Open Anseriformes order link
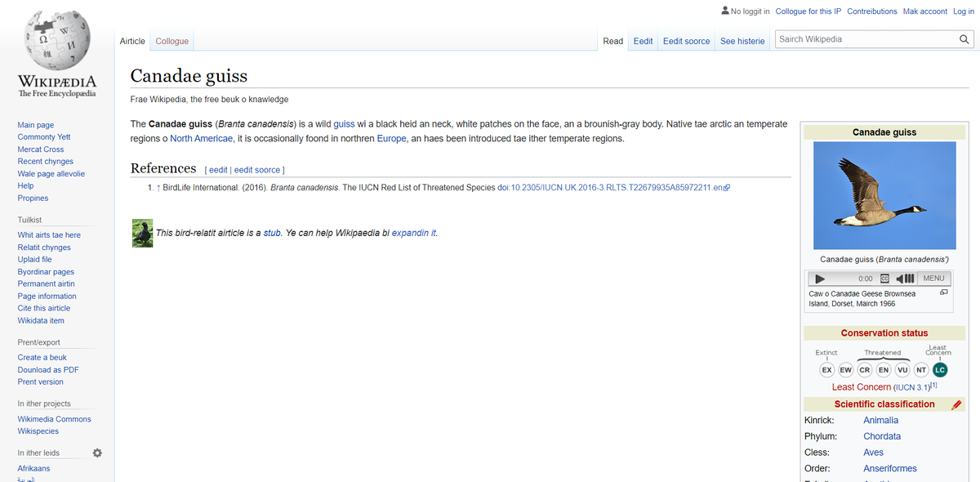Screen dimensions: 980x482 point(890,469)
